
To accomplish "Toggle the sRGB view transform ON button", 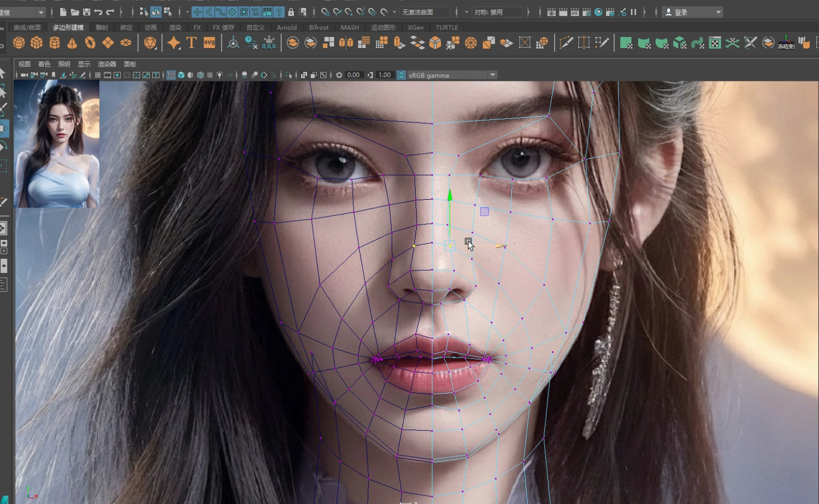I will coord(401,75).
